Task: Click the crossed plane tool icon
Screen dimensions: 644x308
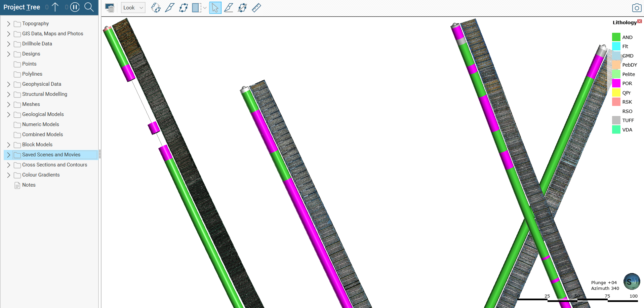Action: coord(242,7)
